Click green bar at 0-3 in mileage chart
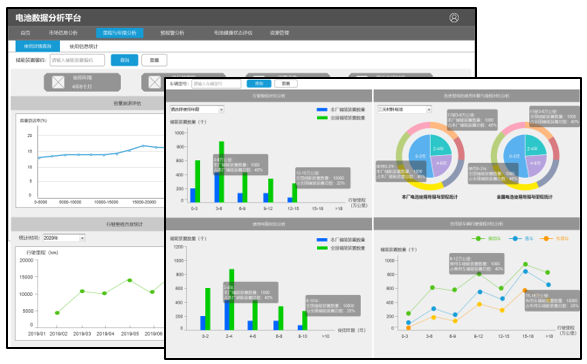Image resolution: width=587 pixels, height=364 pixels. pos(198,181)
